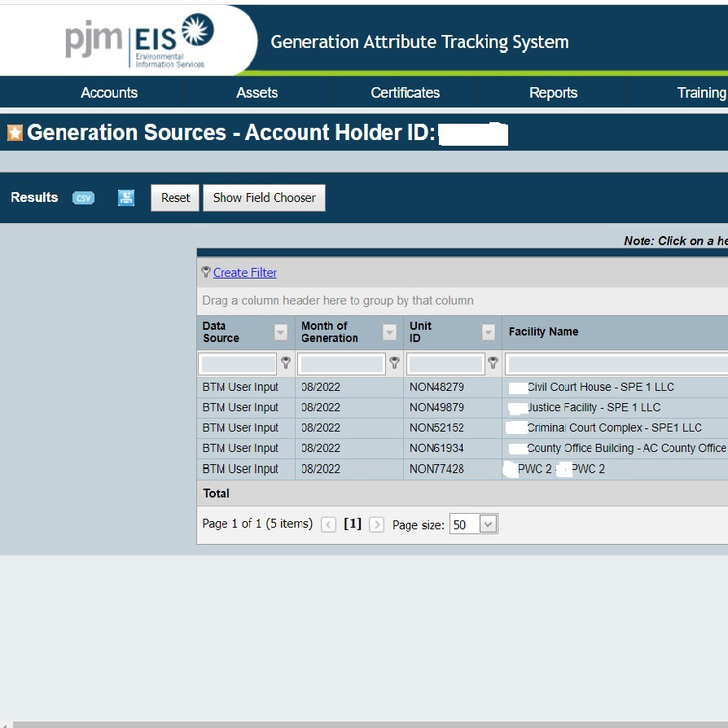This screenshot has width=728, height=728.
Task: Open filter icon for Unit ID column
Action: [x=493, y=363]
